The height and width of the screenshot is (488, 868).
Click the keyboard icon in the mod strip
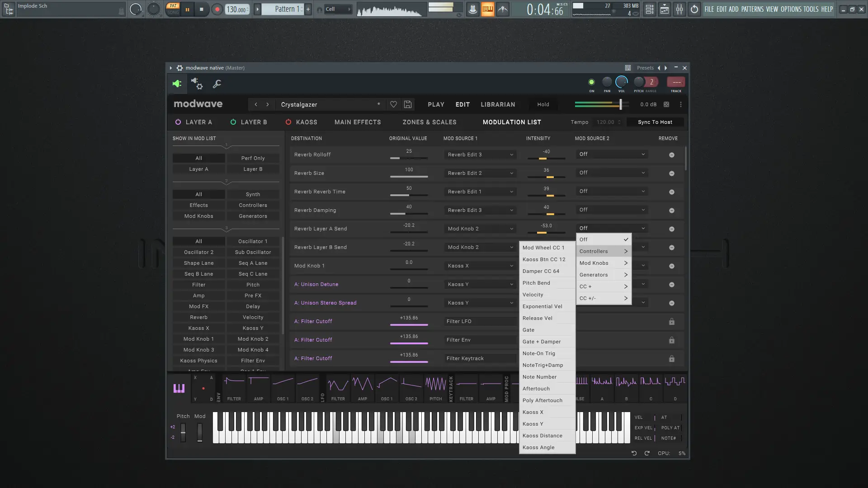[x=179, y=388]
